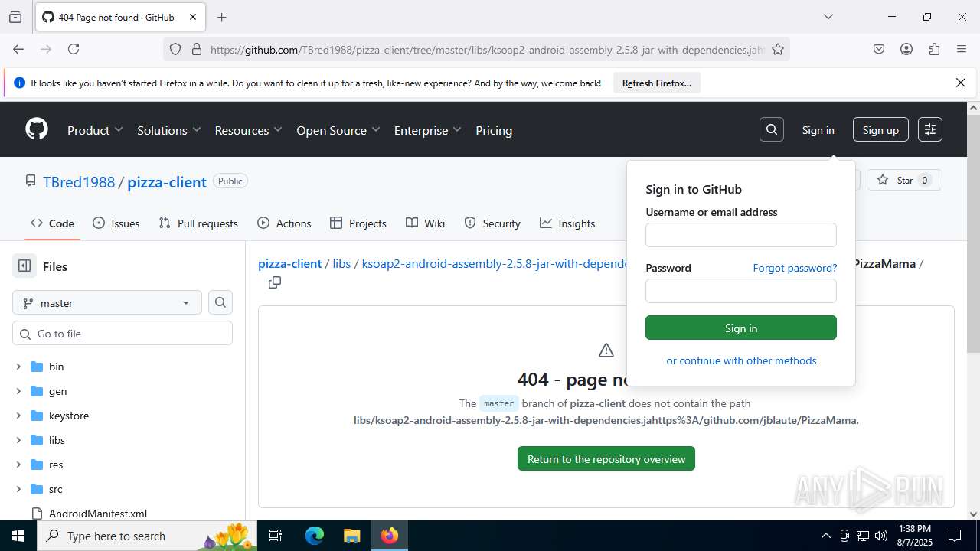The image size is (980, 551).
Task: Bookmark this page with the star icon
Action: click(x=778, y=49)
